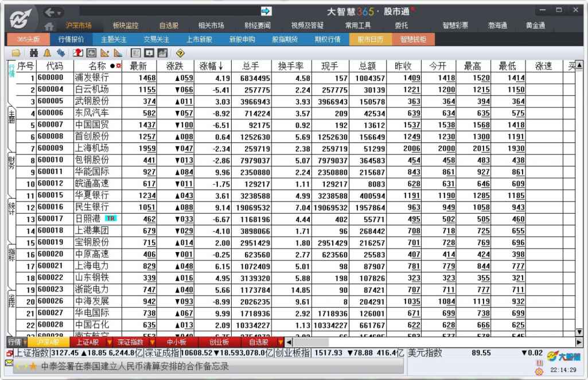This screenshot has height=380, width=588.
Task: Select the 沪深A股 bottom tab
Action: 48,342
